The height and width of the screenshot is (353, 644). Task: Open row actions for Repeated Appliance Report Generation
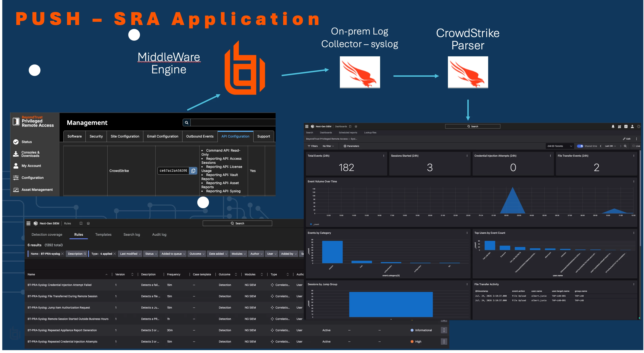[444, 330]
